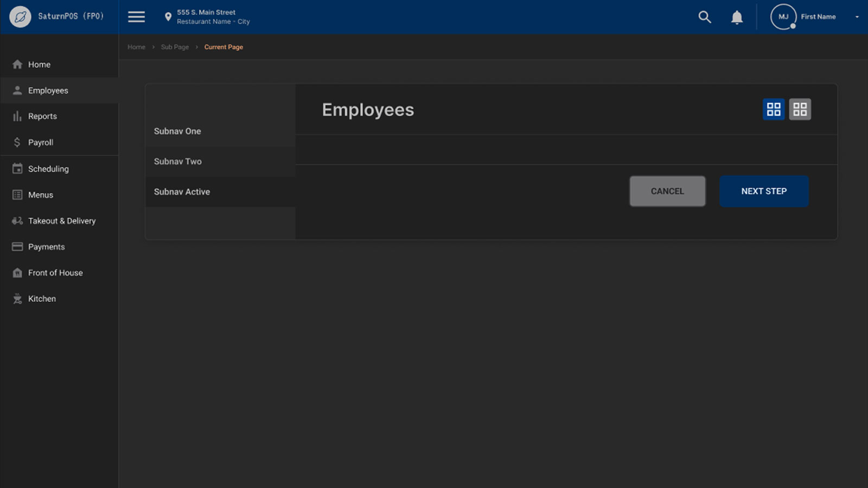868x488 pixels.
Task: Click the Takeout & Delivery scooter icon
Action: point(17,221)
